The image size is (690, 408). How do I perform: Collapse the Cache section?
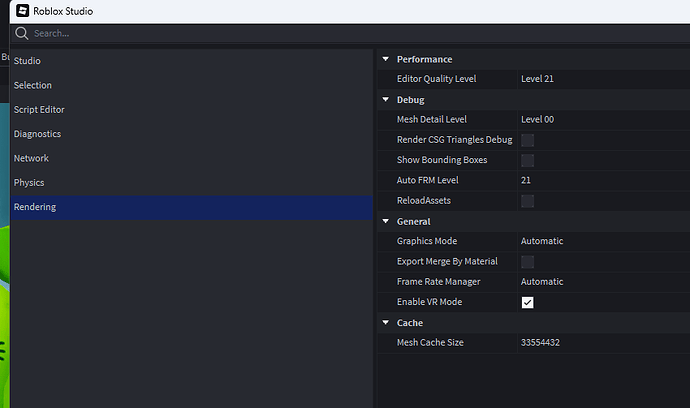(386, 323)
